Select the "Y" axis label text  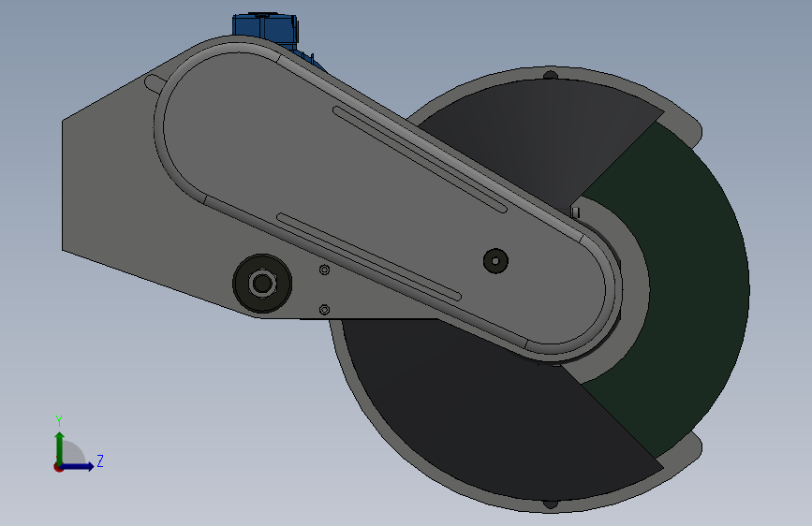[59, 421]
